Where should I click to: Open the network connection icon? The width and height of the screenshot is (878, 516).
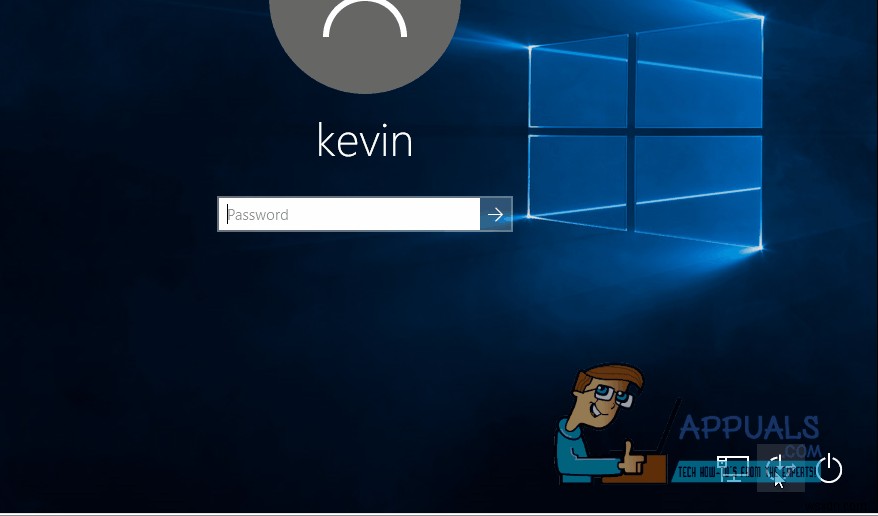733,468
